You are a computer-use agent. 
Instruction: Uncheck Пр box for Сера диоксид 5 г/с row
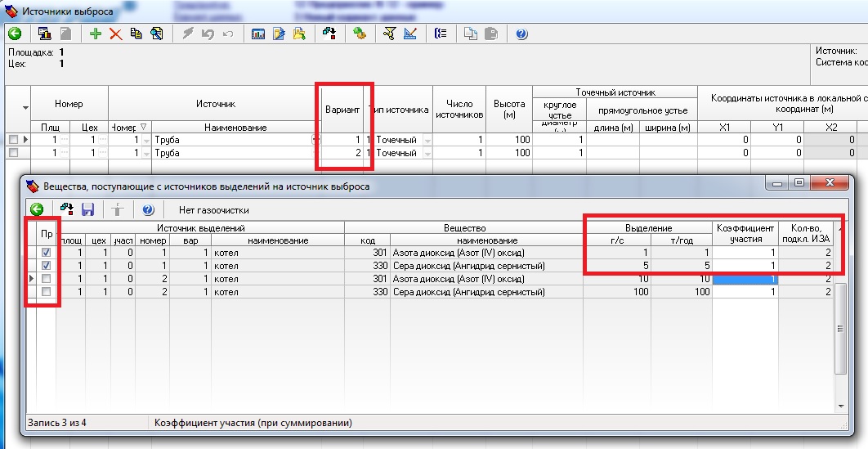47,266
